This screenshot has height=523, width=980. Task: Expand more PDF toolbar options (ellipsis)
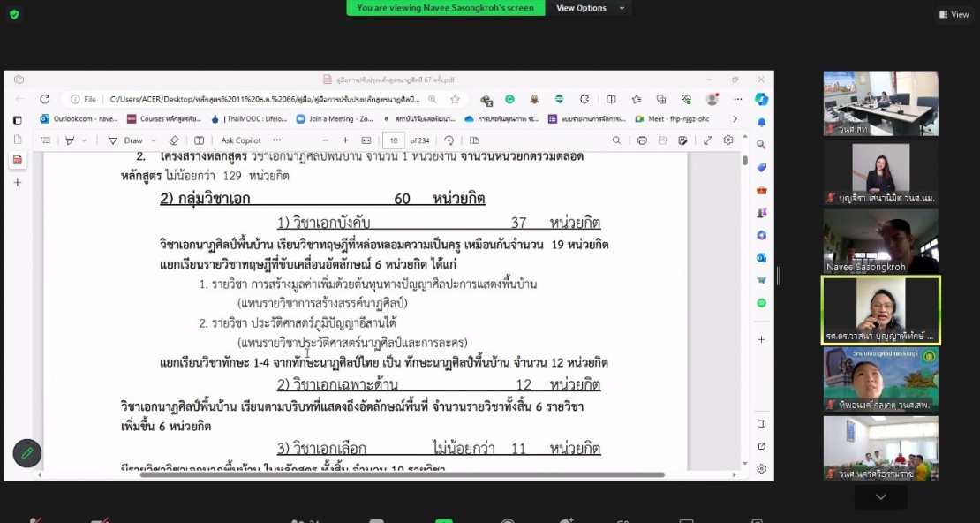point(277,140)
